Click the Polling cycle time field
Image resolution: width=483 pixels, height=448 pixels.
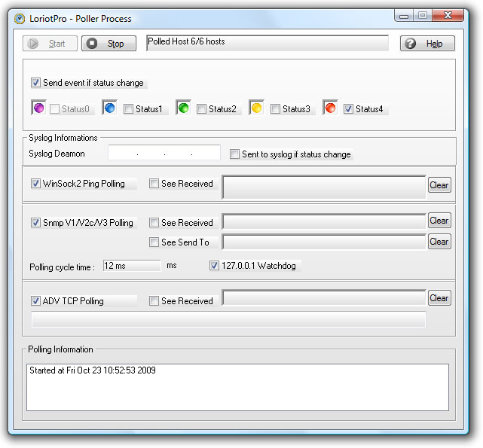[132, 266]
